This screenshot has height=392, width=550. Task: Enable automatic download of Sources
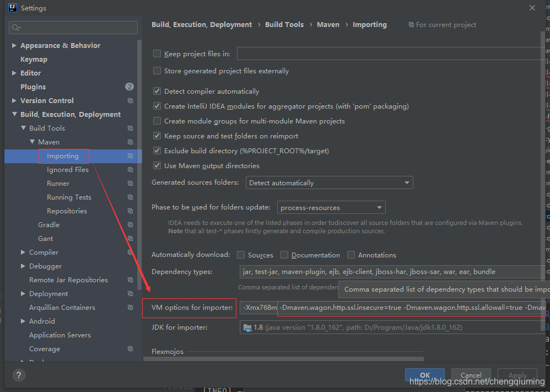[x=241, y=255]
